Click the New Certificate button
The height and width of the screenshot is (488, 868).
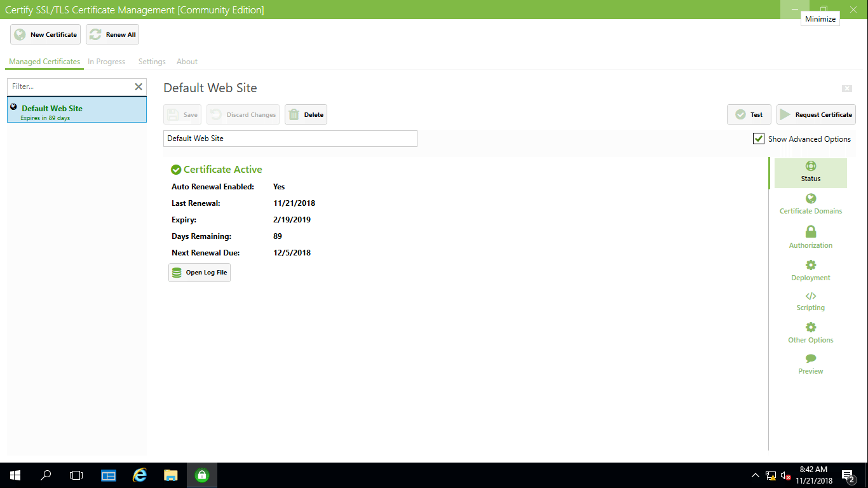point(45,34)
